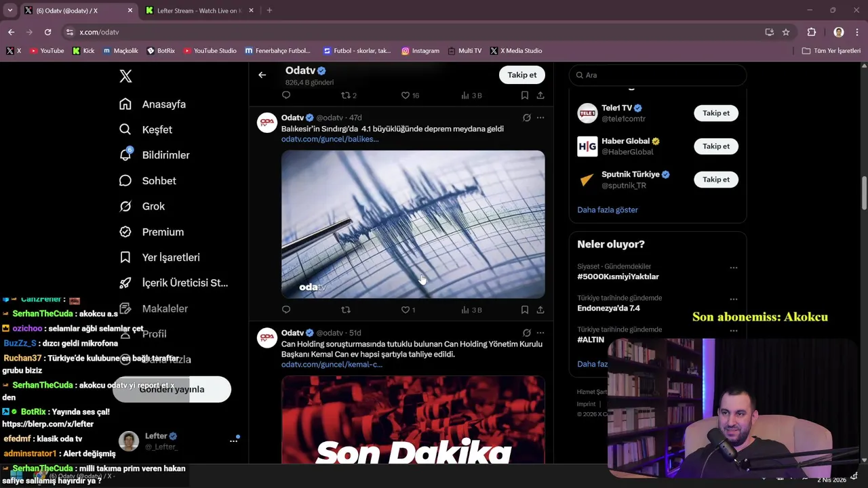Open the X logo home icon
The image size is (868, 488).
(x=125, y=76)
